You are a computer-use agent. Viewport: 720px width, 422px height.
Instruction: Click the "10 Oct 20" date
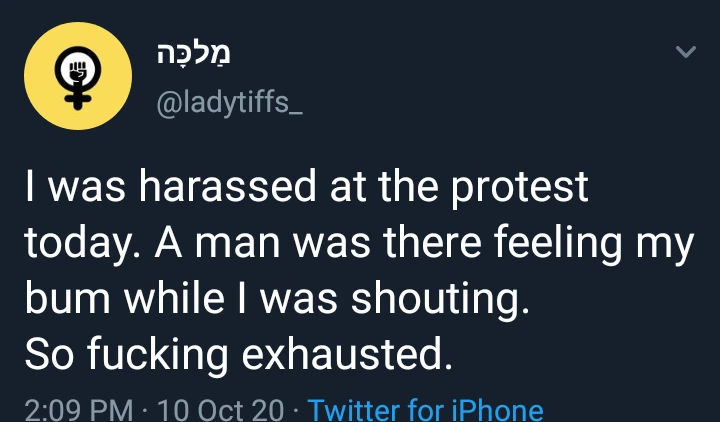(223, 409)
